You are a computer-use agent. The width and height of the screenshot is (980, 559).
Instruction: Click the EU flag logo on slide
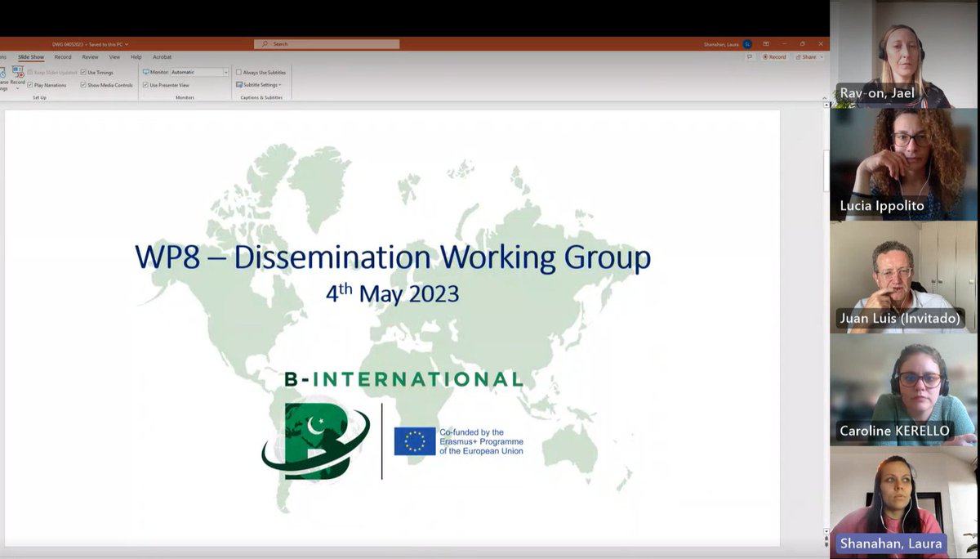click(x=415, y=441)
